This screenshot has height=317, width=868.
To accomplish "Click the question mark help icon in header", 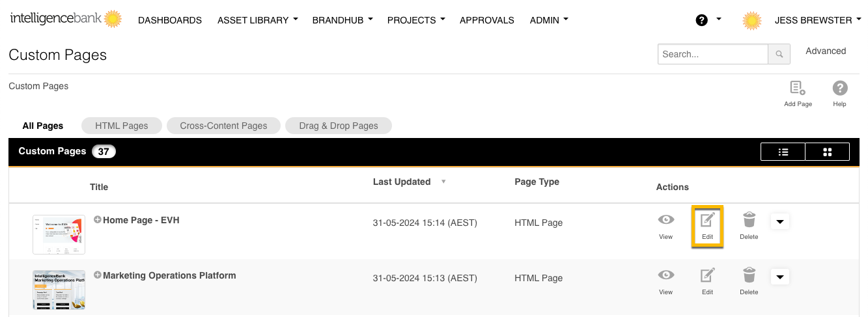I will (x=701, y=20).
